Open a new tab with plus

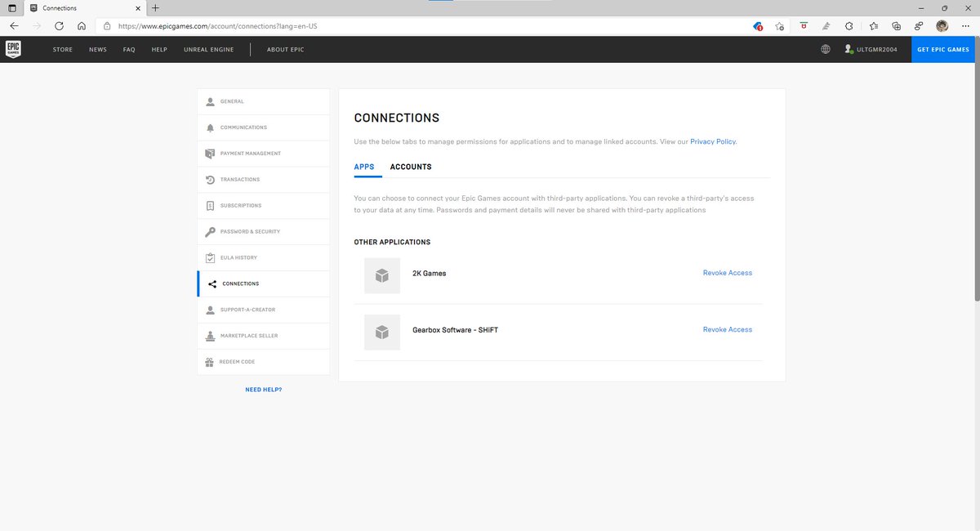click(155, 7)
